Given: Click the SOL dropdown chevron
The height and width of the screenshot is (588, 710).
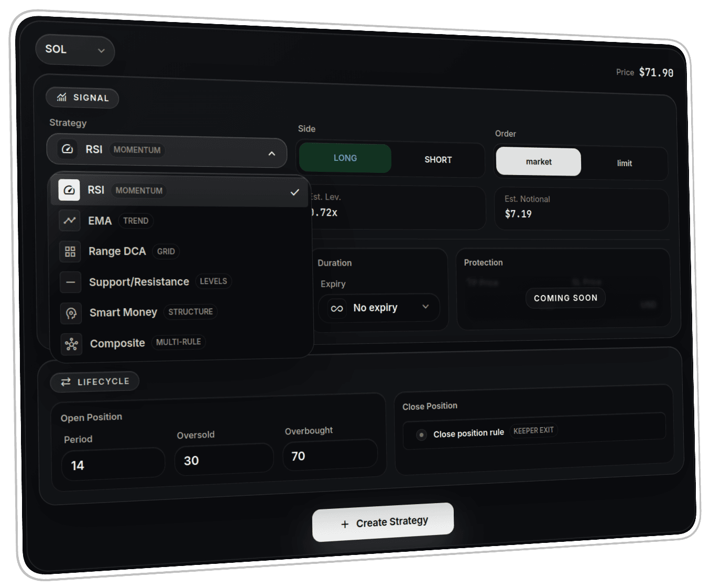Looking at the screenshot, I should point(101,51).
